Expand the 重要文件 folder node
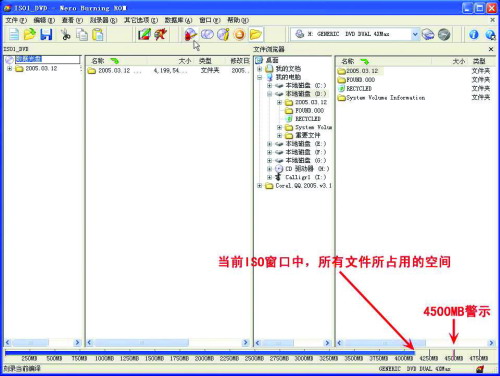The width and height of the screenshot is (500, 376). coord(279,136)
